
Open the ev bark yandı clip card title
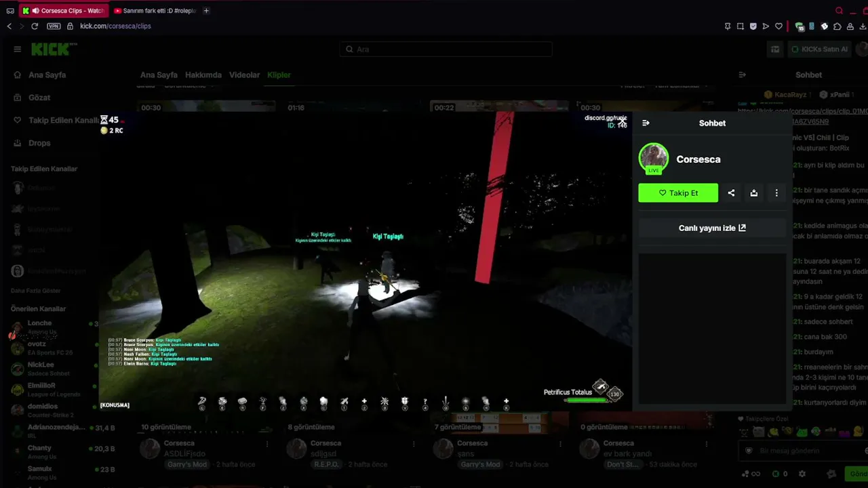(x=629, y=454)
